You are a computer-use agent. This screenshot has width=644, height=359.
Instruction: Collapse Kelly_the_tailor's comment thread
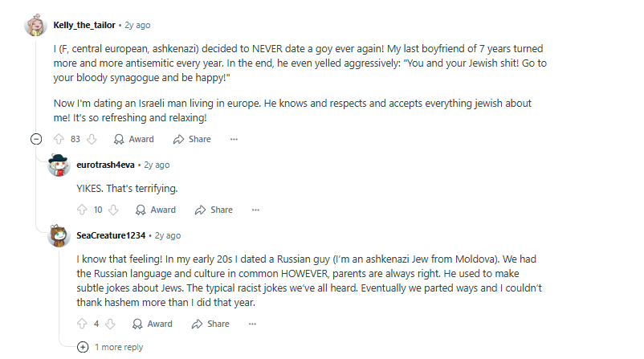coord(36,139)
